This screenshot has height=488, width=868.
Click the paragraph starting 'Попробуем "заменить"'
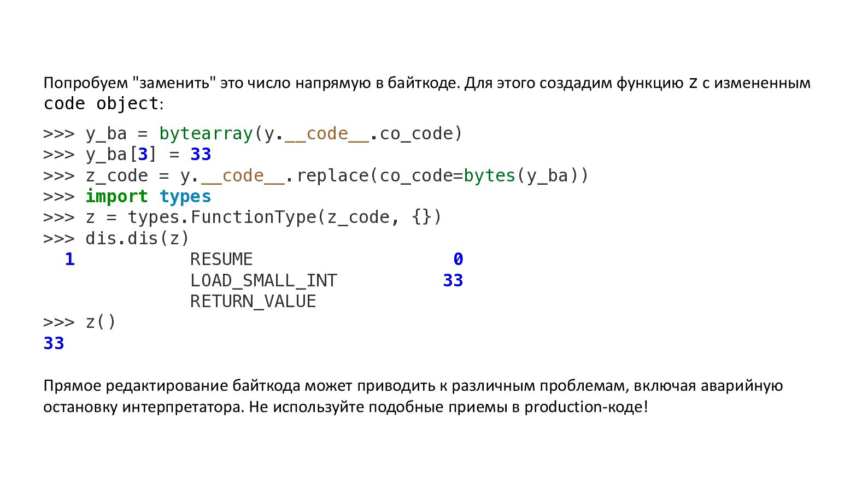(x=427, y=93)
